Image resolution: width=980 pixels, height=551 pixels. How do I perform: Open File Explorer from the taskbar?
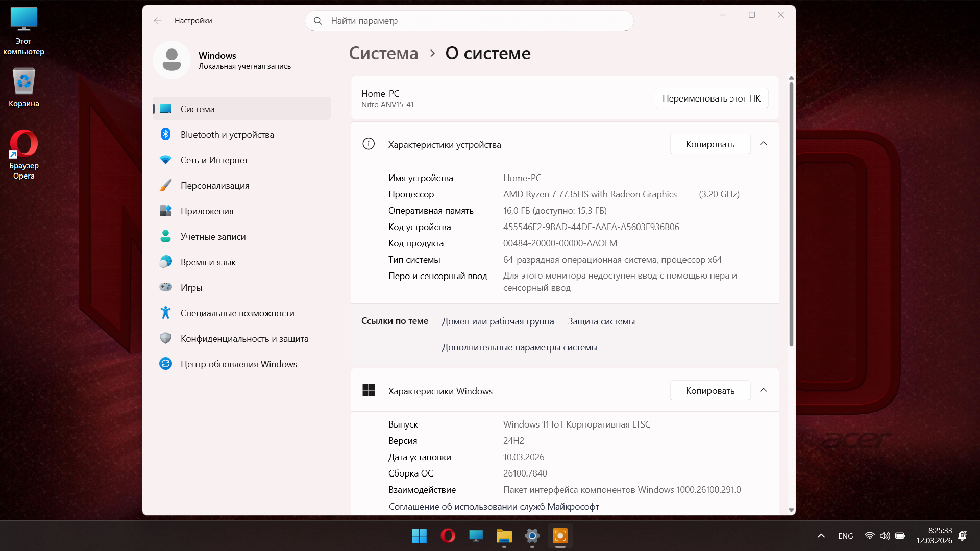click(504, 536)
